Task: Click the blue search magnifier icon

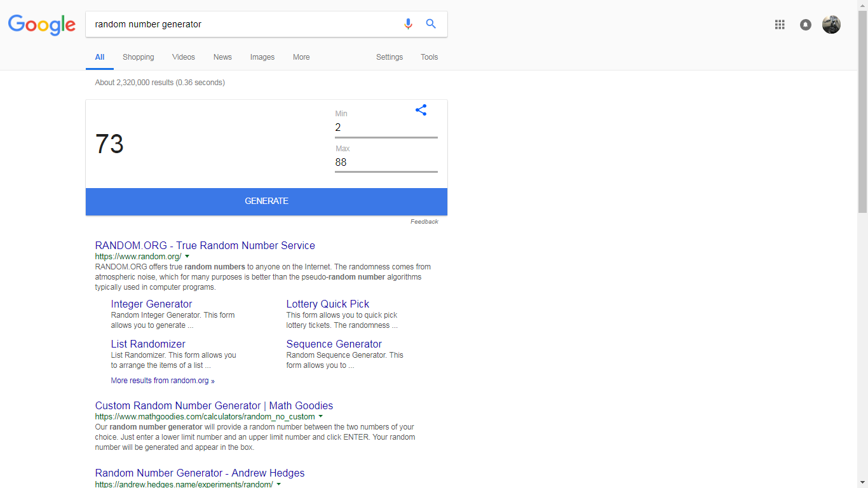Action: tap(431, 24)
